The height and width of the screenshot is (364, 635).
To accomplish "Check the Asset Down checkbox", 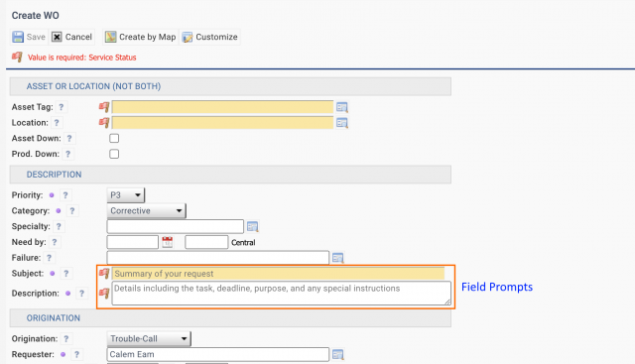I will 114,139.
